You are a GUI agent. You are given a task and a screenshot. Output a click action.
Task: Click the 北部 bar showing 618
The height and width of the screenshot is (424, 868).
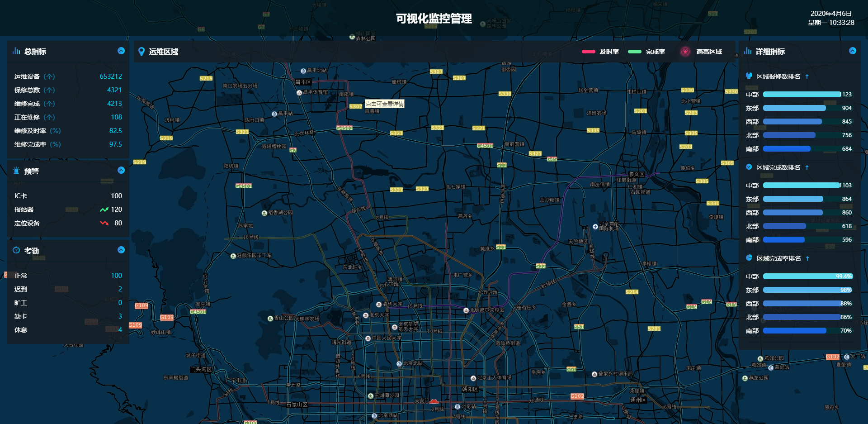coord(784,226)
